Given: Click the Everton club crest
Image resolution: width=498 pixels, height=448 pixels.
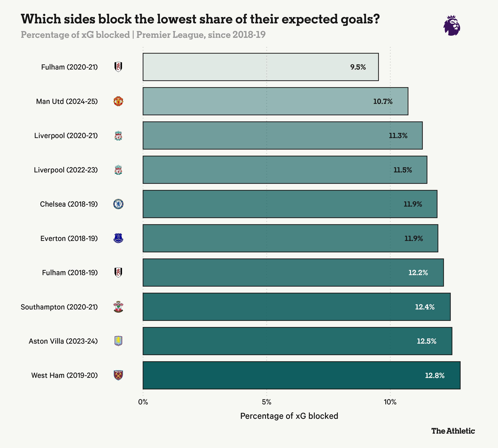Looking at the screenshot, I should (x=119, y=238).
